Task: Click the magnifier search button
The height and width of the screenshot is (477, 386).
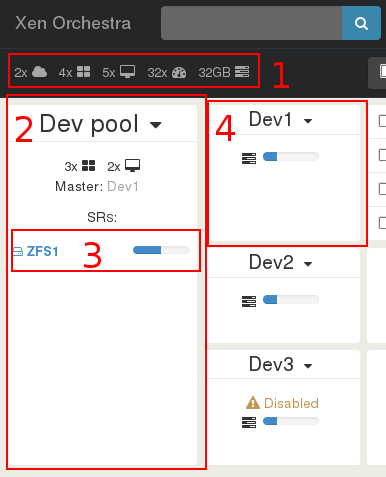Action: pyautogui.click(x=361, y=23)
